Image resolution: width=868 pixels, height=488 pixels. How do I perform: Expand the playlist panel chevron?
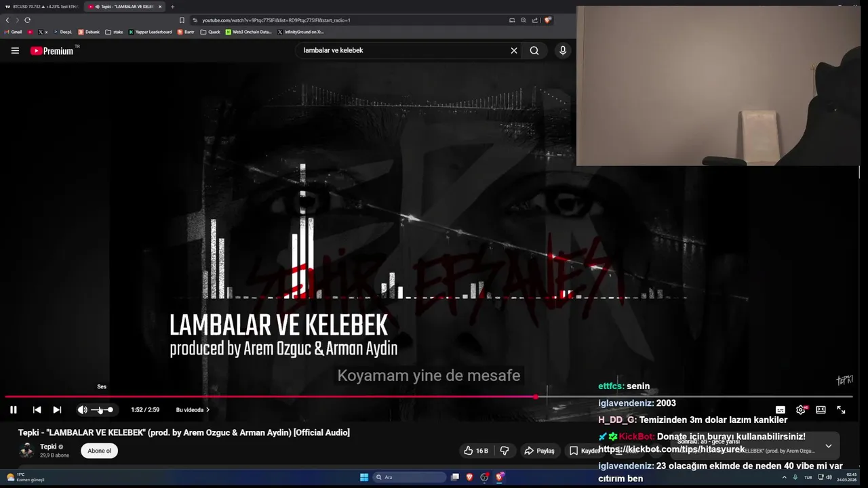tap(828, 446)
